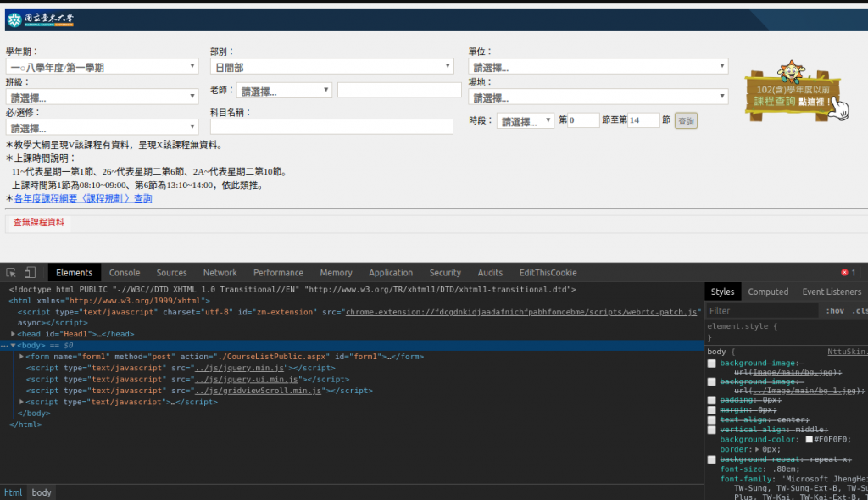The height and width of the screenshot is (500, 868).
Task: Select the inspect element picker icon
Action: (x=10, y=272)
